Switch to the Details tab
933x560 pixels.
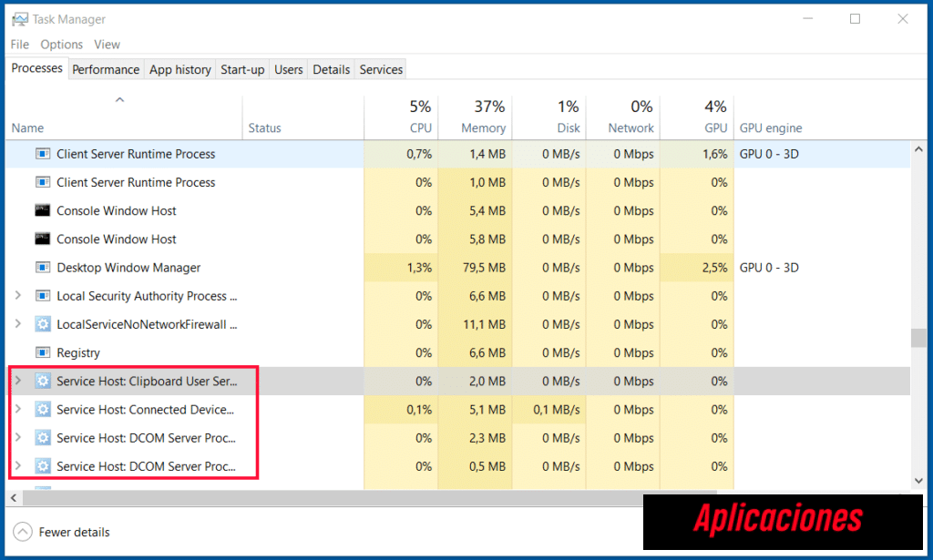click(x=332, y=69)
